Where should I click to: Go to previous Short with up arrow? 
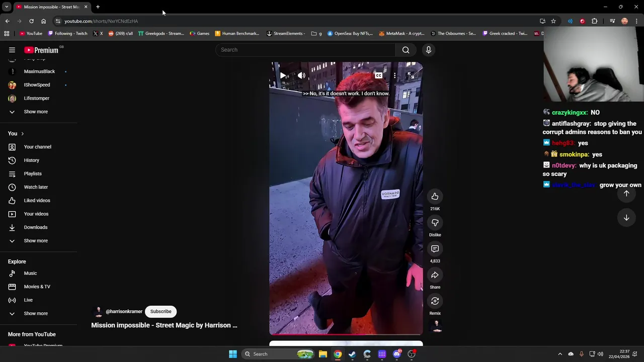[626, 194]
